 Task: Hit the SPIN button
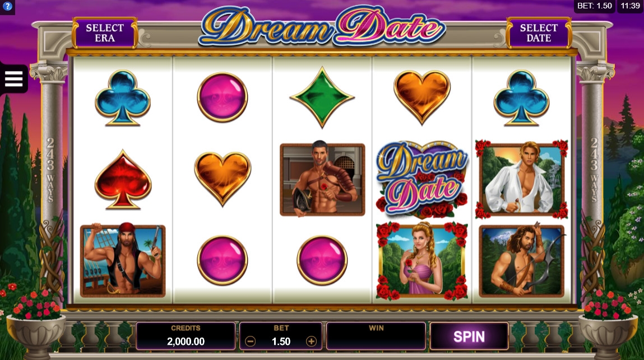pos(469,336)
